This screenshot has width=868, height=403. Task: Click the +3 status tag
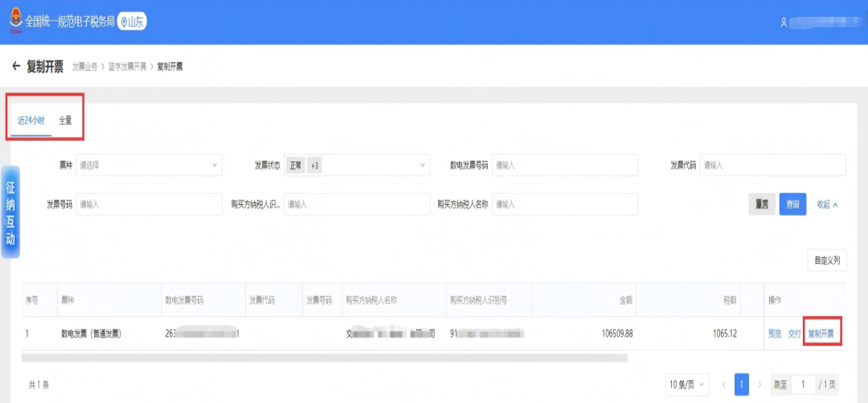point(314,165)
